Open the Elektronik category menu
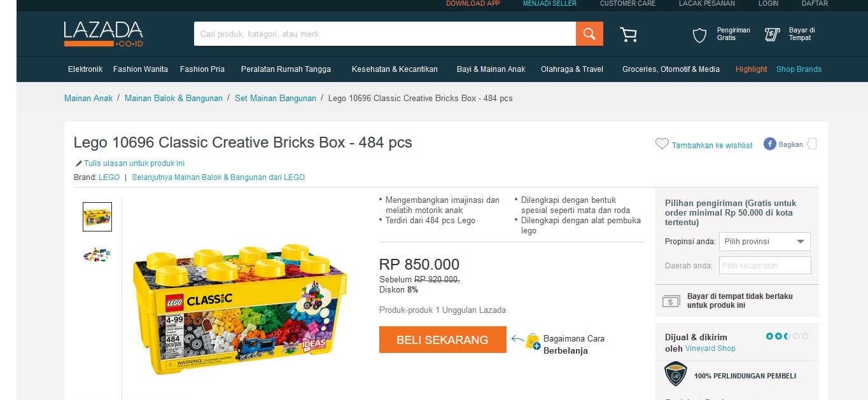 click(x=85, y=69)
